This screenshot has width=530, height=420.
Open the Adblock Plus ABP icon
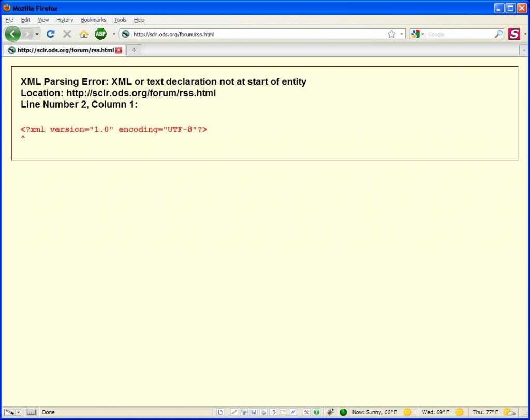tap(100, 34)
